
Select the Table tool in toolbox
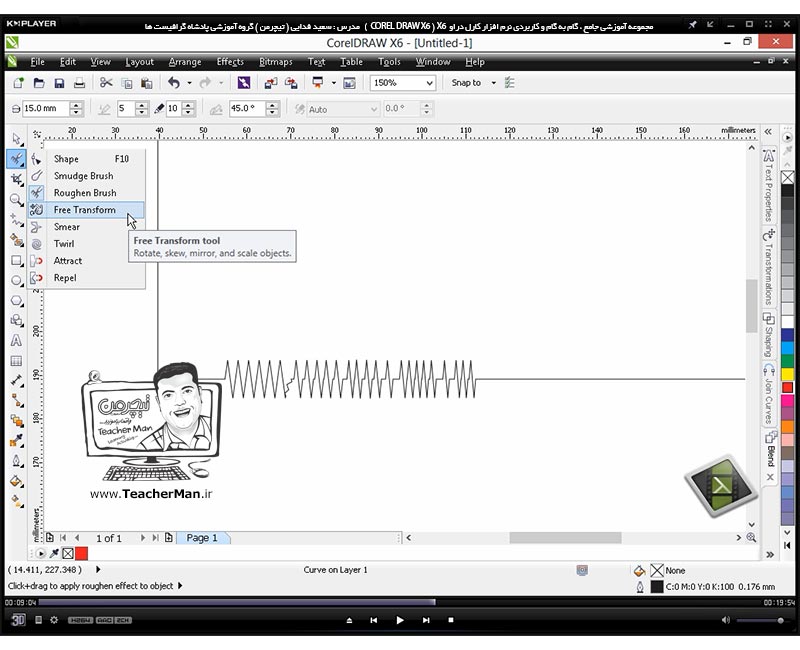16,361
